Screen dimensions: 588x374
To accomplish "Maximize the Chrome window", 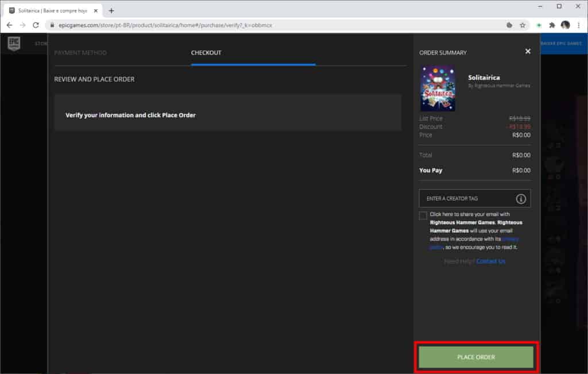I will 559,6.
